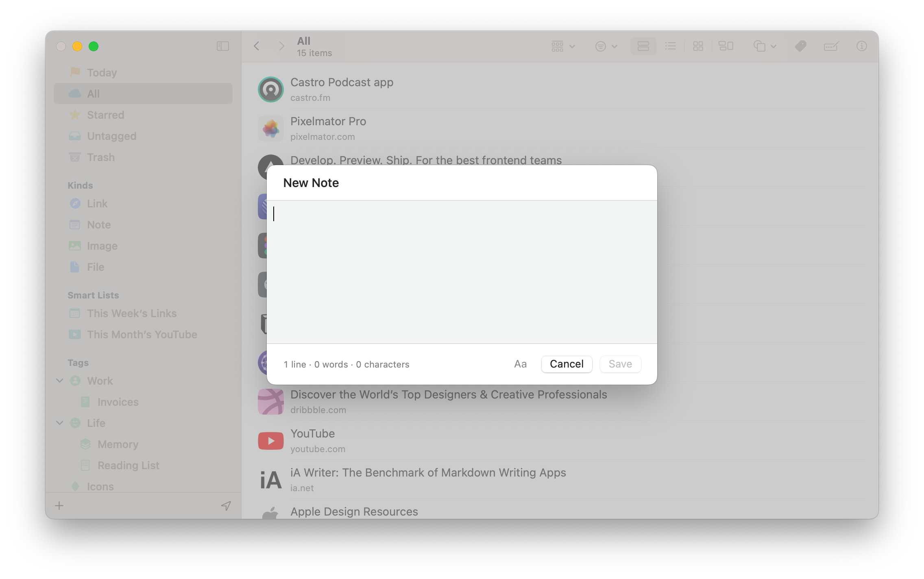Click the quick note pencil toolbar icon
The height and width of the screenshot is (579, 924).
pos(831,46)
